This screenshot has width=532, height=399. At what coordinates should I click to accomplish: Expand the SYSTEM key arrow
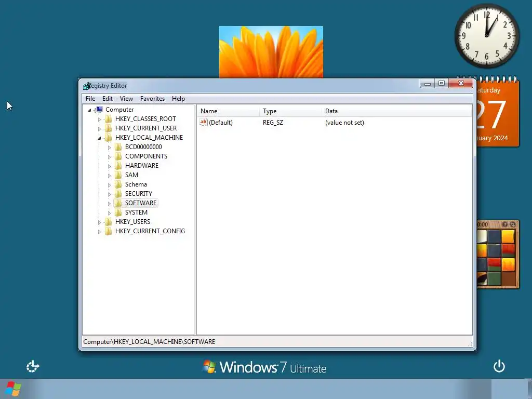(x=109, y=213)
